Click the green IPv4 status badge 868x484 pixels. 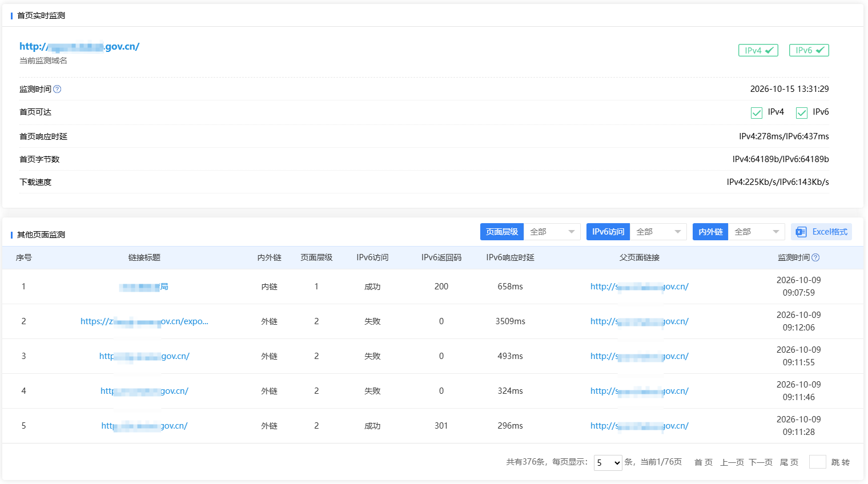tap(758, 50)
